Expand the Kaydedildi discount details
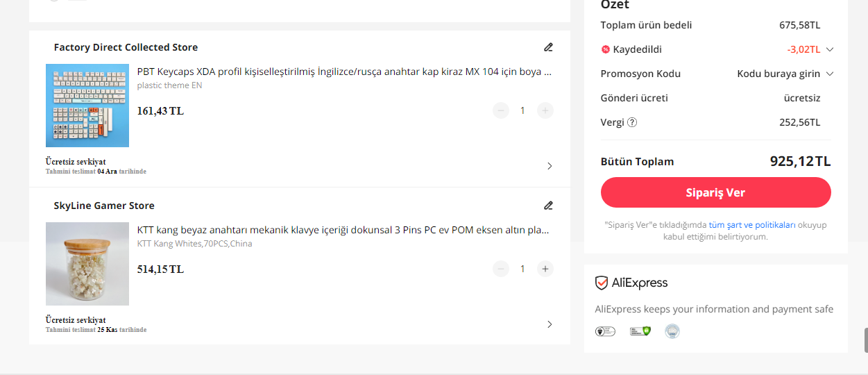The height and width of the screenshot is (375, 868). coord(830,49)
